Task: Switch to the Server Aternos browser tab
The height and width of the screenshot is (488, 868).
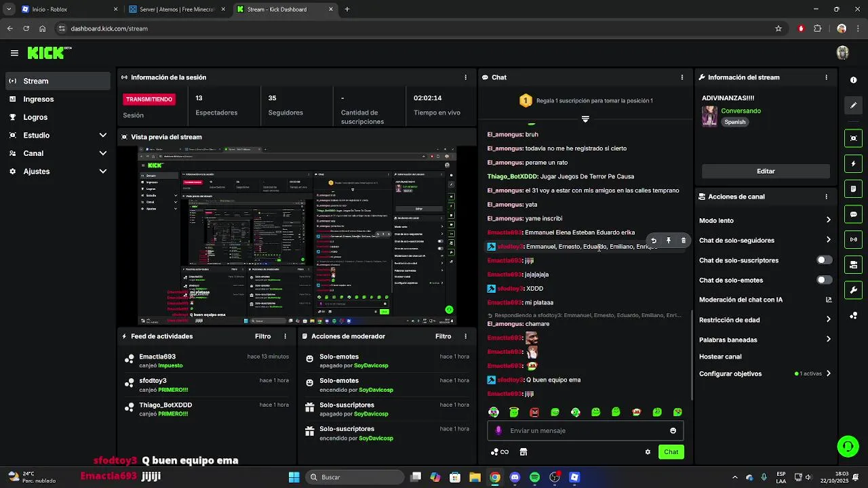Action: click(x=176, y=9)
